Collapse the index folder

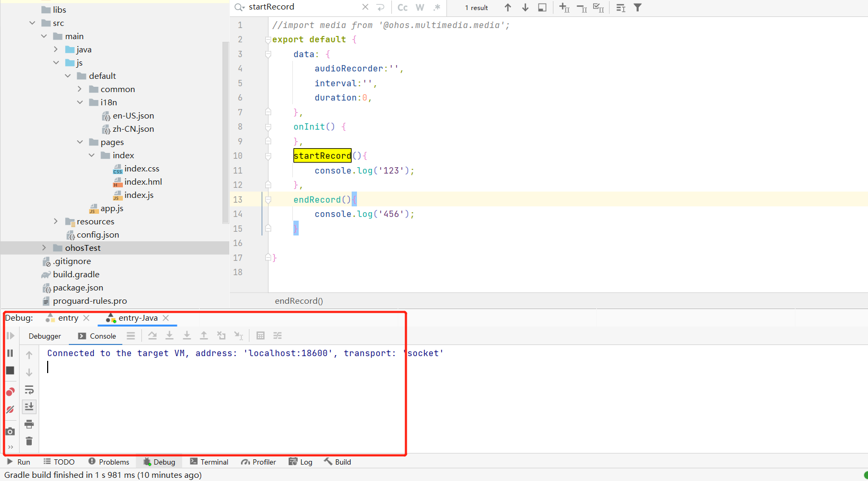click(x=92, y=155)
